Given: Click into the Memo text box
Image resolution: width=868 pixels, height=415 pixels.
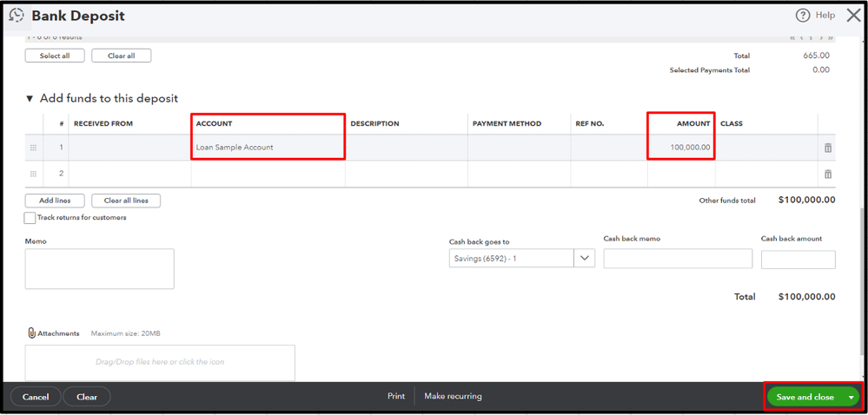Looking at the screenshot, I should 100,269.
